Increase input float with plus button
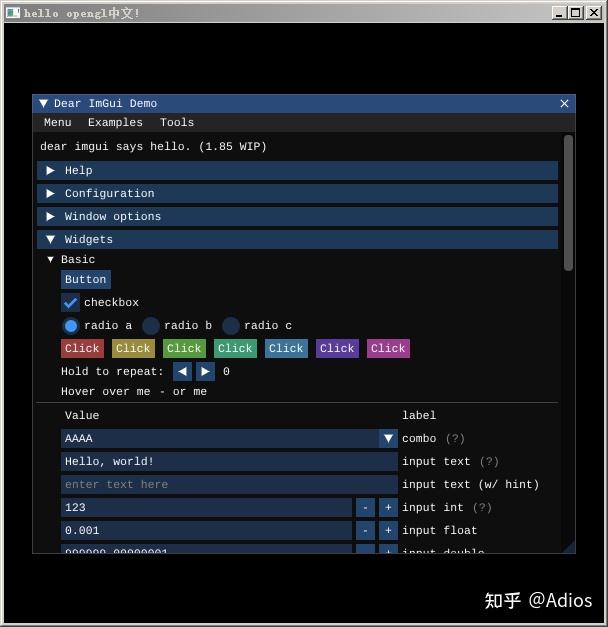This screenshot has height=627, width=608. click(388, 531)
